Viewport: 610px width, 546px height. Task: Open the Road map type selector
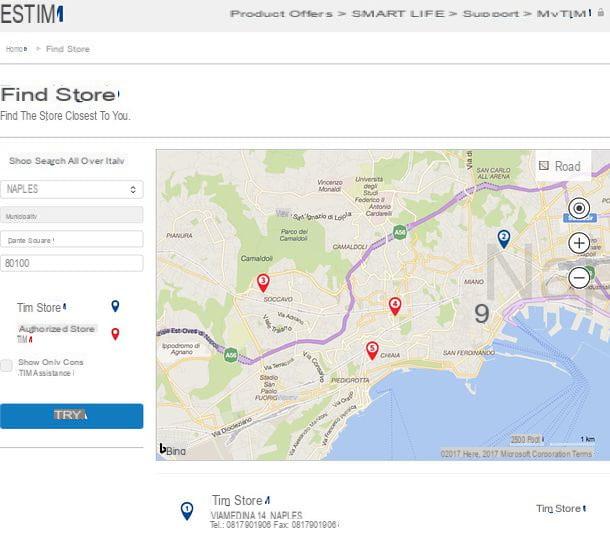click(x=563, y=166)
